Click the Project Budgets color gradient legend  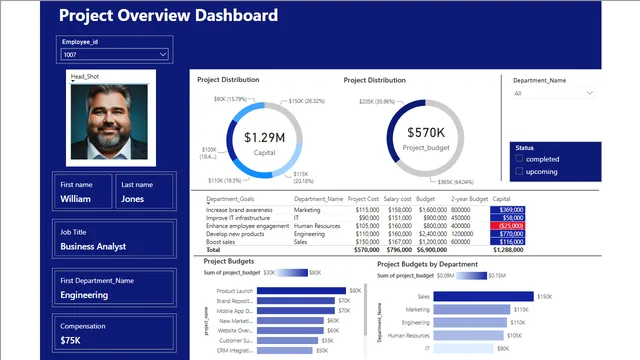pyautogui.click(x=292, y=273)
